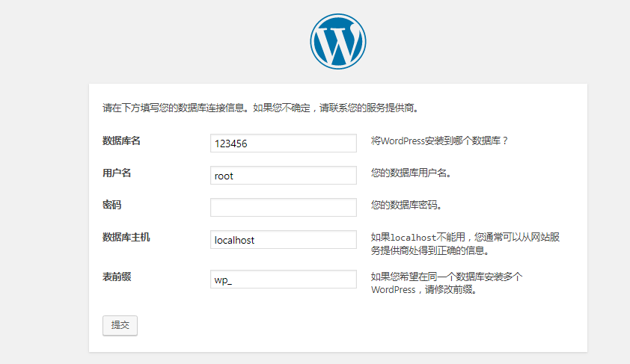Click the 表前缀 label
630x364 pixels.
[x=117, y=277]
